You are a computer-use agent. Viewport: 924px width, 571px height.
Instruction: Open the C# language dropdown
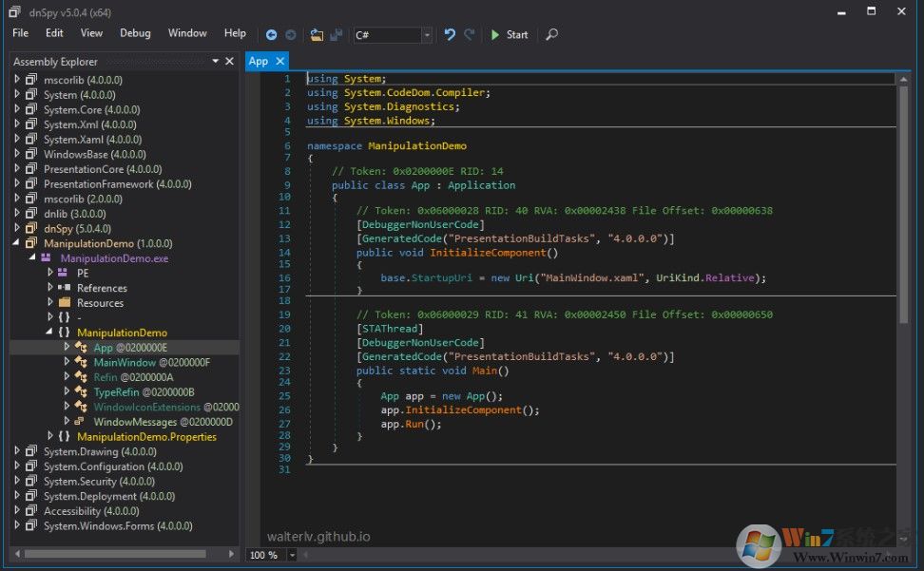pos(427,35)
